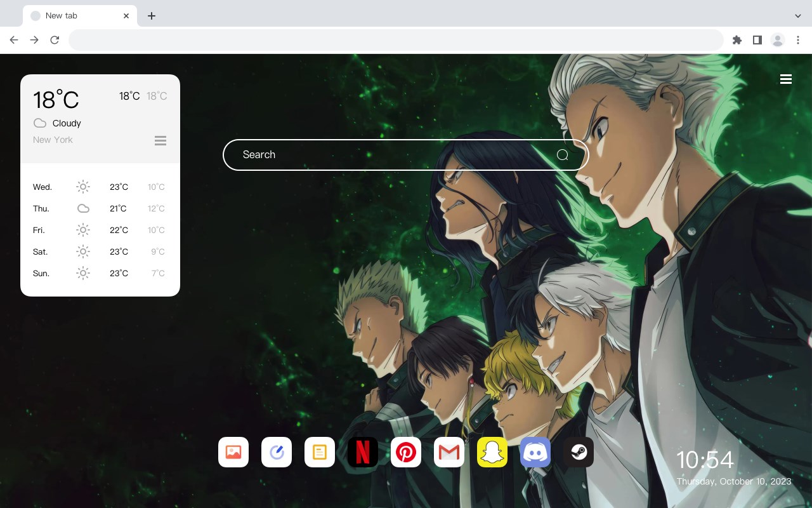Reload the current page
This screenshot has width=812, height=508.
click(55, 40)
